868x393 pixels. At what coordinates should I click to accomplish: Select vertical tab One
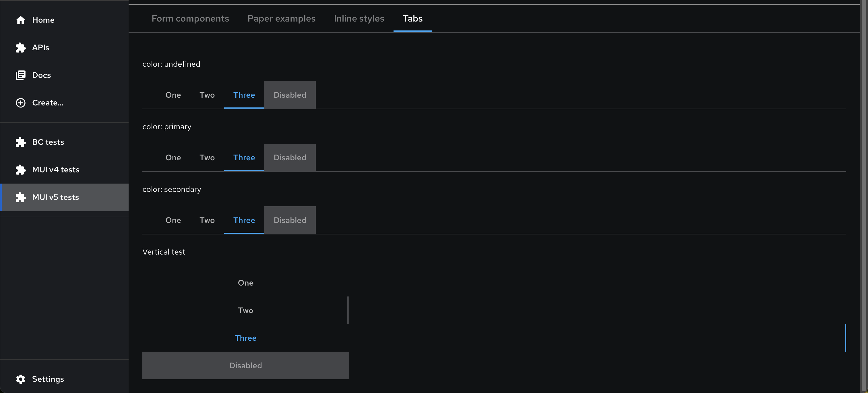pyautogui.click(x=245, y=283)
